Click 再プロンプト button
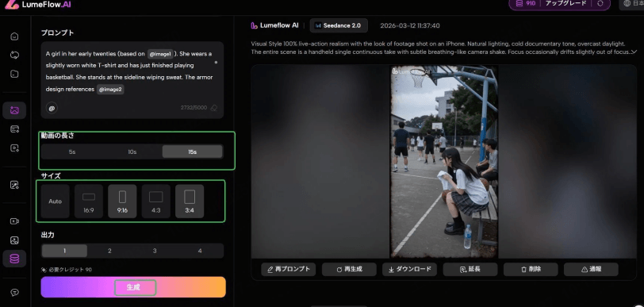The image size is (644, 307). click(x=289, y=269)
